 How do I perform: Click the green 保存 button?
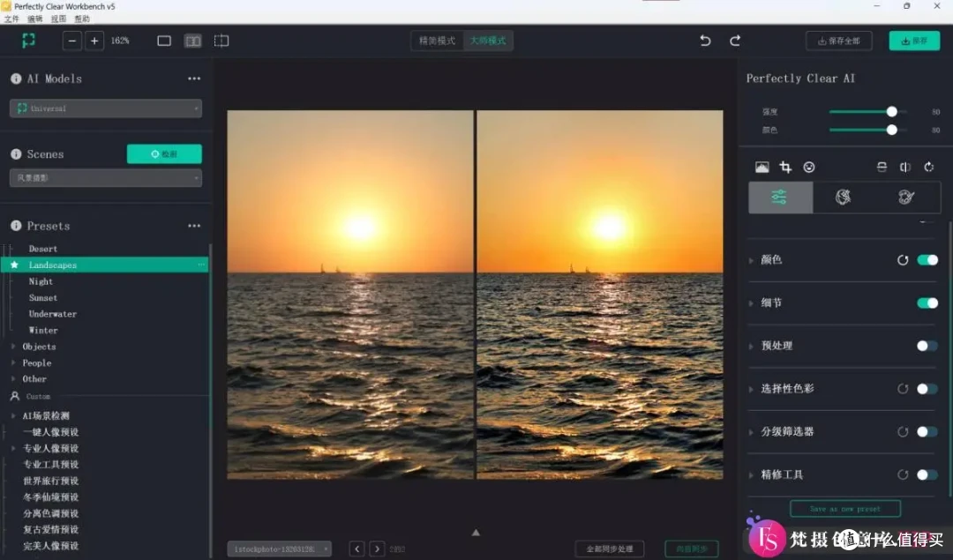[x=914, y=41]
